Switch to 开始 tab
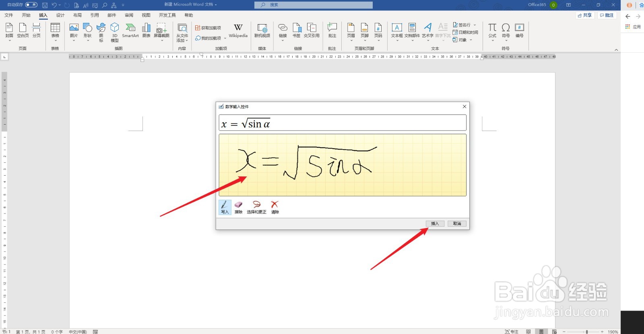The height and width of the screenshot is (334, 644). tap(26, 15)
